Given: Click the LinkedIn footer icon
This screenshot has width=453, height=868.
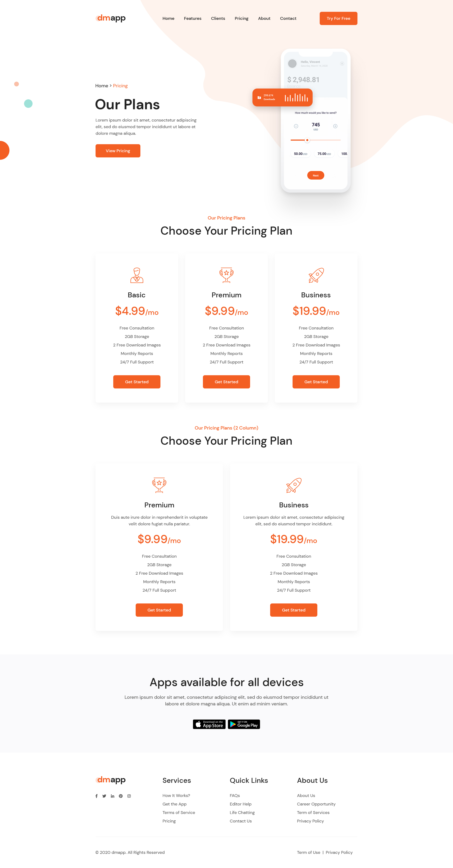Looking at the screenshot, I should 113,796.
